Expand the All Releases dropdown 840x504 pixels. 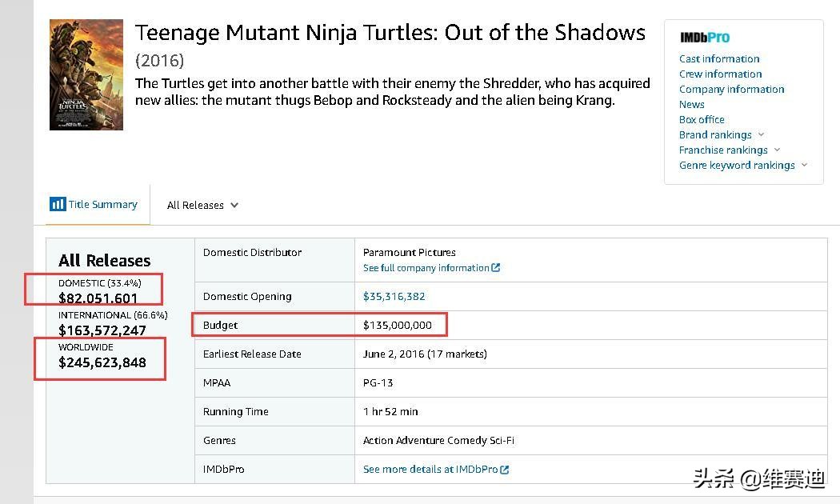click(x=202, y=206)
